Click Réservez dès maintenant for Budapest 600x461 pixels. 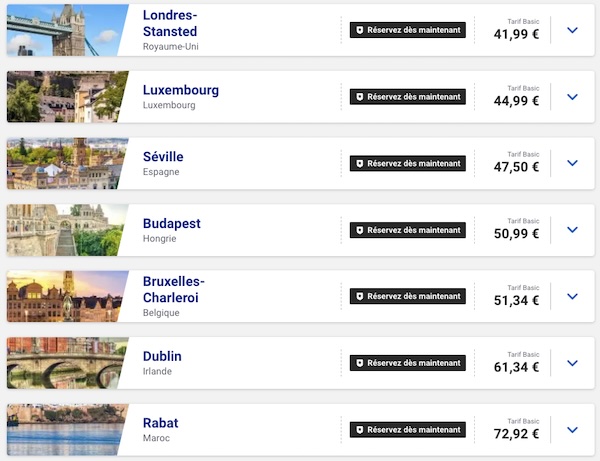click(408, 230)
